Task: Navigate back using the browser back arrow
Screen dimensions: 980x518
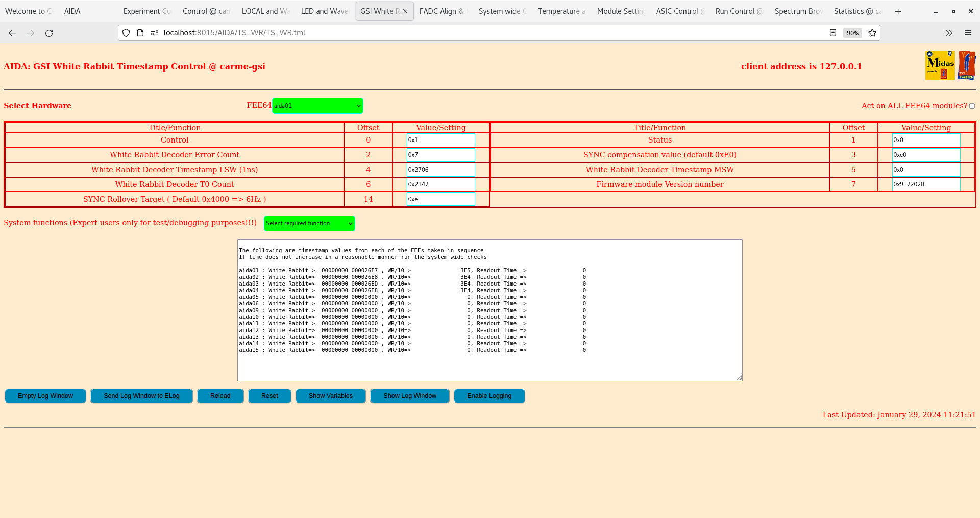Action: point(12,33)
